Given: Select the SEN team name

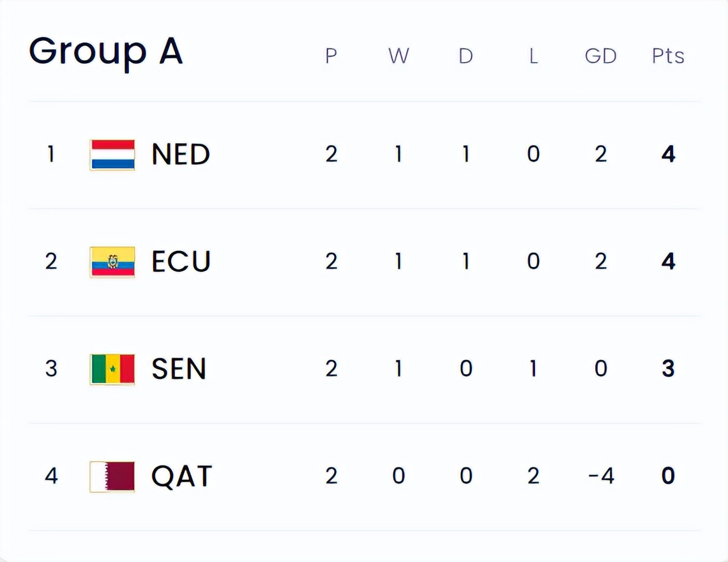Looking at the screenshot, I should pos(179,369).
